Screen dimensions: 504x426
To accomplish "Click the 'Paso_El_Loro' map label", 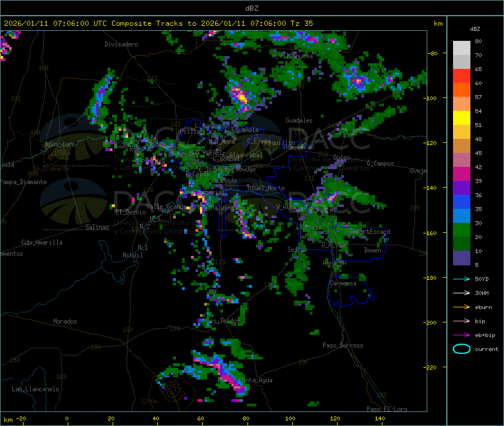I will click(387, 409).
